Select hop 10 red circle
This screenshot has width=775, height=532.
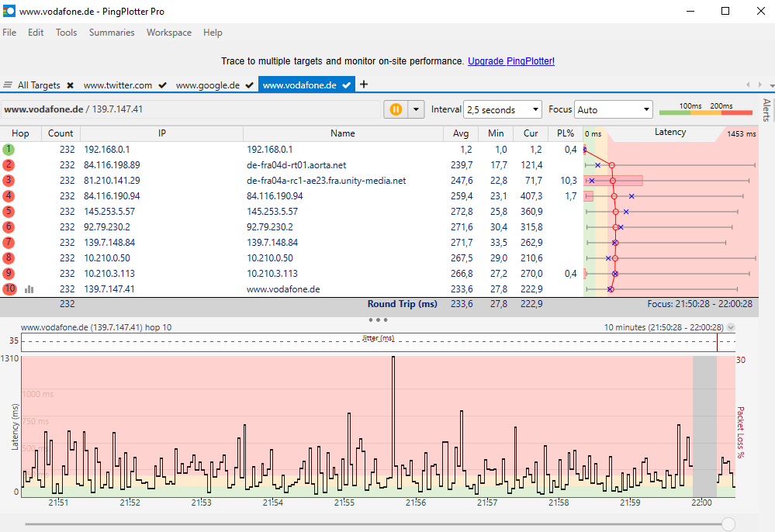coord(9,289)
